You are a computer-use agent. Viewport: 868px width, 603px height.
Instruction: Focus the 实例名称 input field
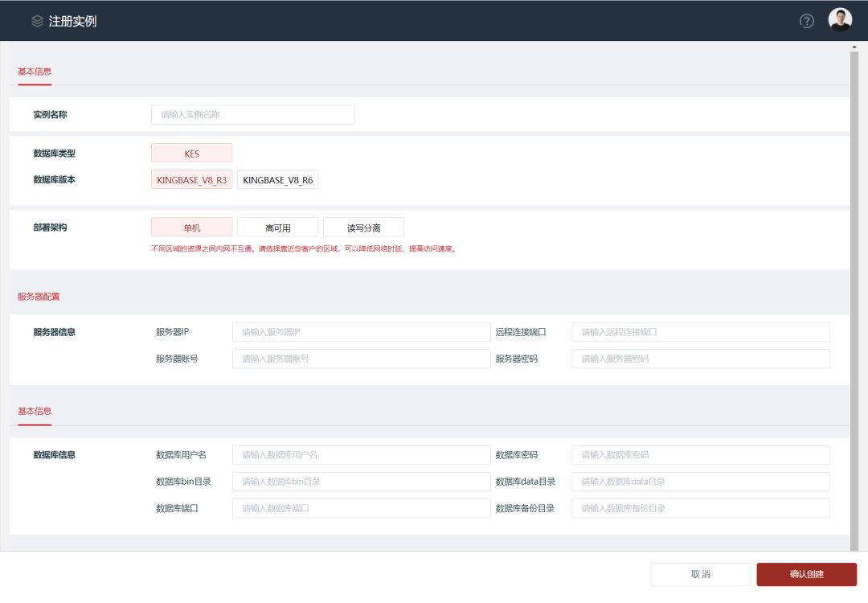(253, 115)
